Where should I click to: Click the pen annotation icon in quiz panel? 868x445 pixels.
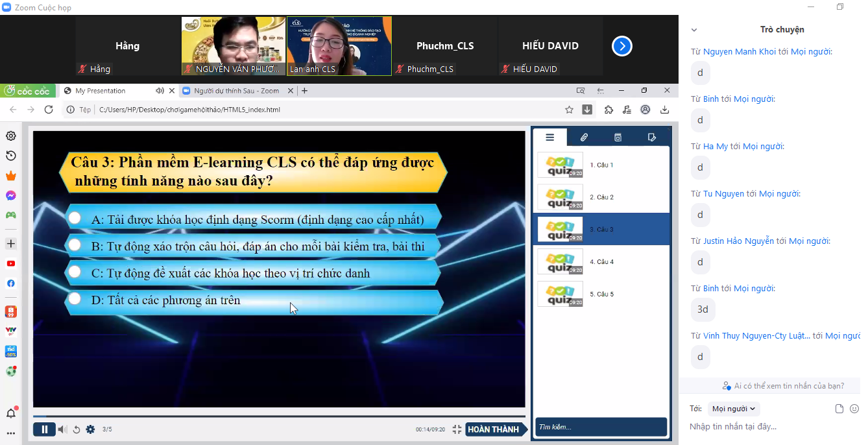653,137
